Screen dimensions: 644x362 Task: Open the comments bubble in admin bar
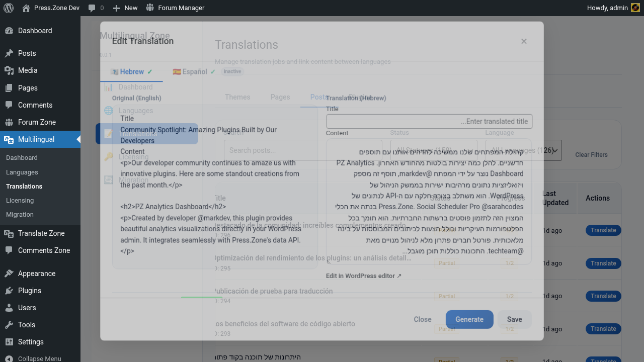click(x=96, y=8)
